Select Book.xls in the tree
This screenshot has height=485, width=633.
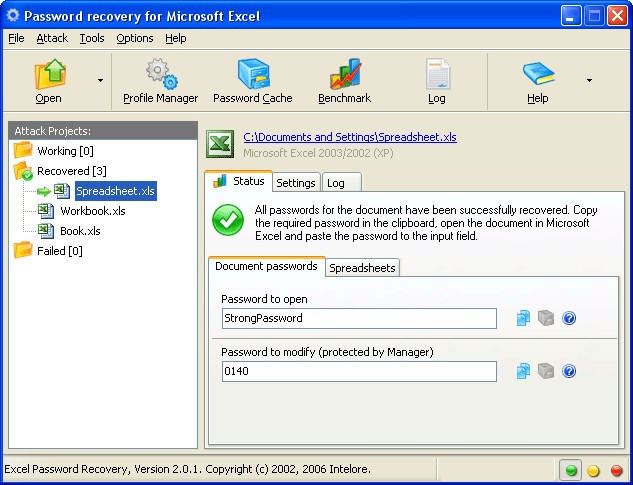80,231
